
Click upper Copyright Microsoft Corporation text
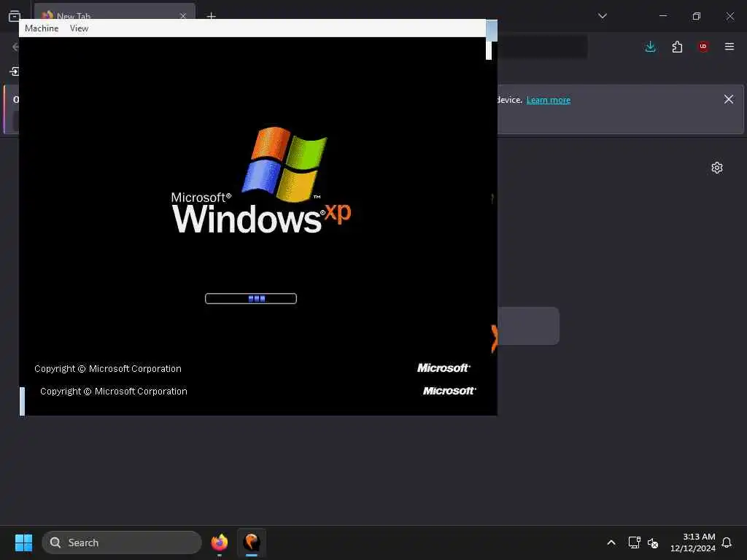(x=108, y=368)
